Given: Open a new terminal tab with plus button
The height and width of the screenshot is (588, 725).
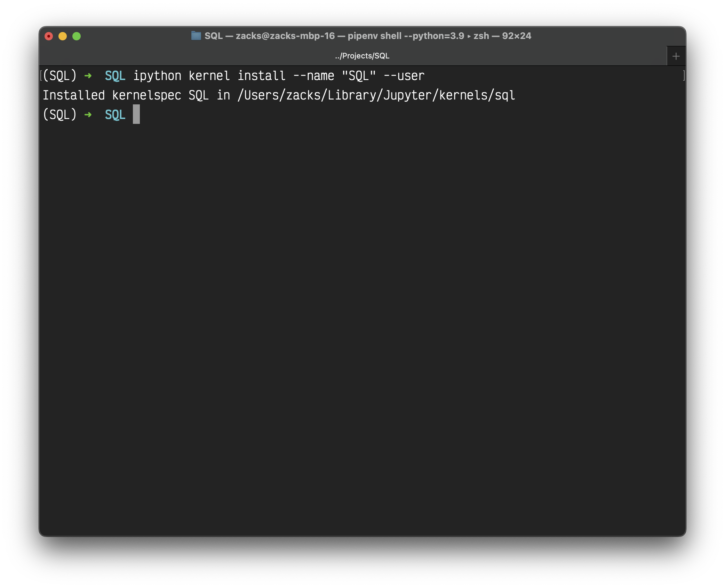Looking at the screenshot, I should coord(676,56).
